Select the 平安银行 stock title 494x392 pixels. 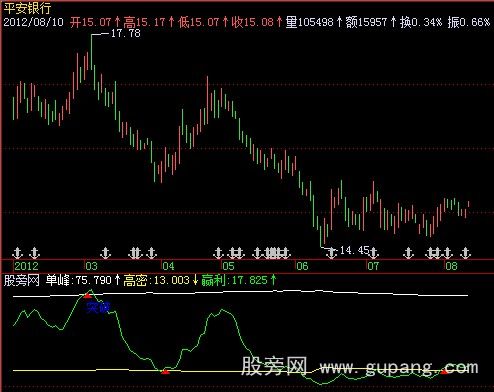pos(27,8)
